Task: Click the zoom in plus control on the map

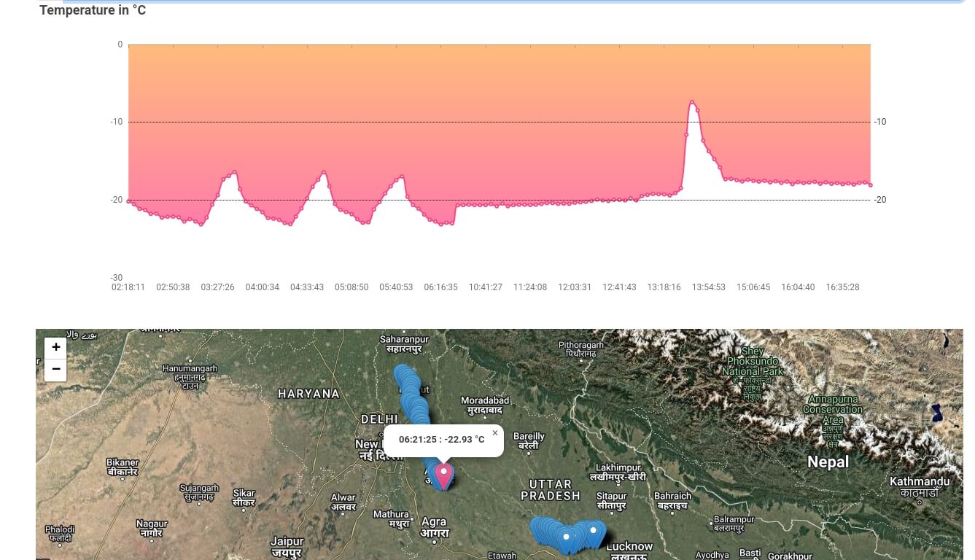Action: [55, 347]
